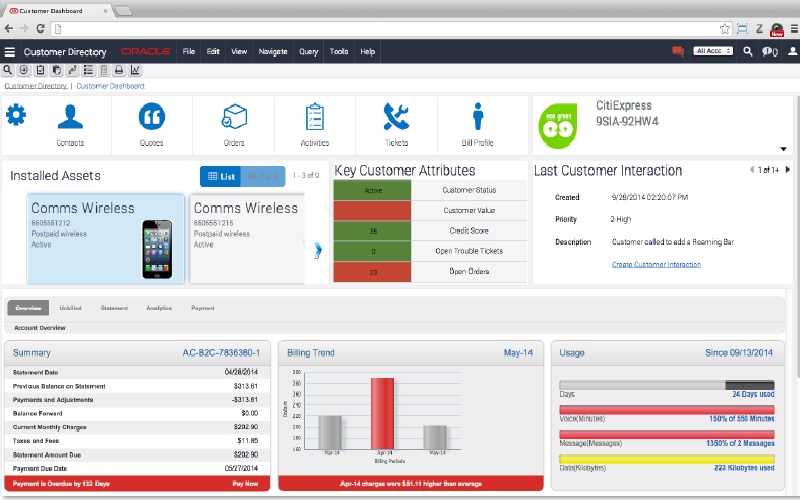800x500 pixels.
Task: Open the user profile icon
Action: (792, 51)
